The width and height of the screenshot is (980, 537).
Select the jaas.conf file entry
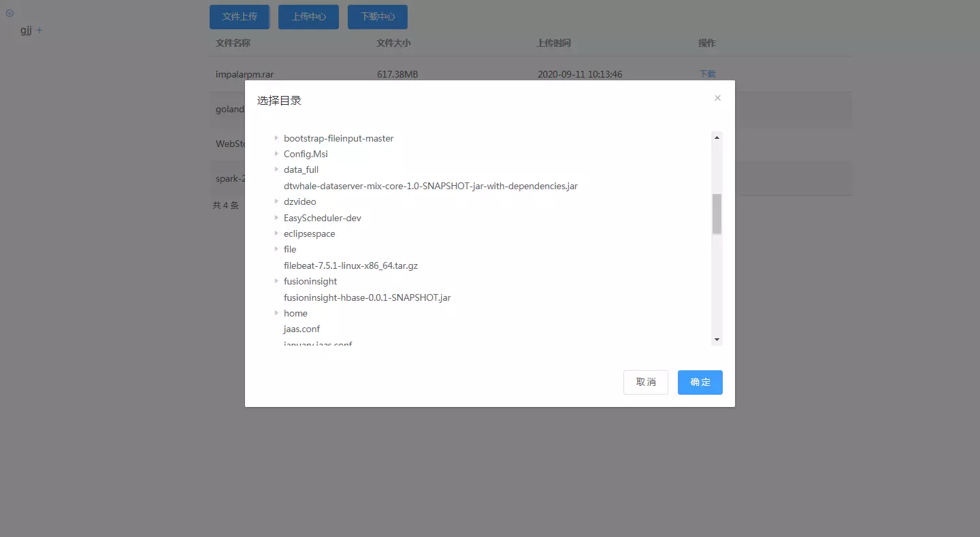tap(301, 329)
